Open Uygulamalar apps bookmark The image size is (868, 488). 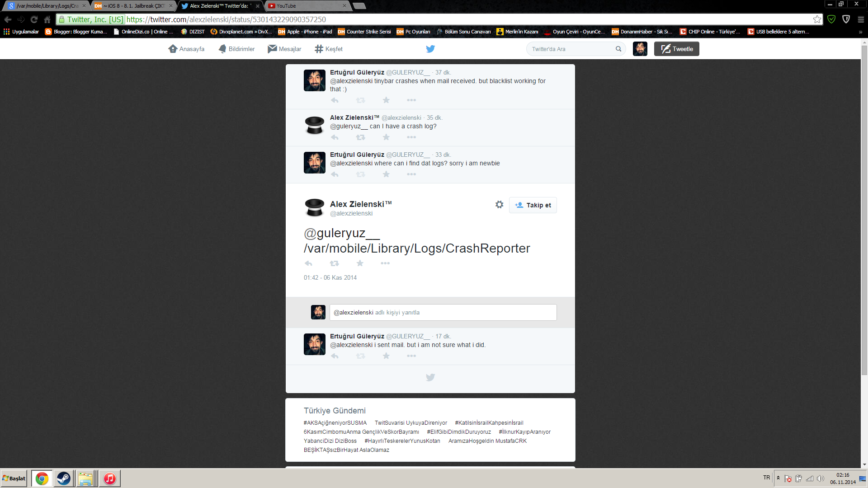click(x=21, y=32)
